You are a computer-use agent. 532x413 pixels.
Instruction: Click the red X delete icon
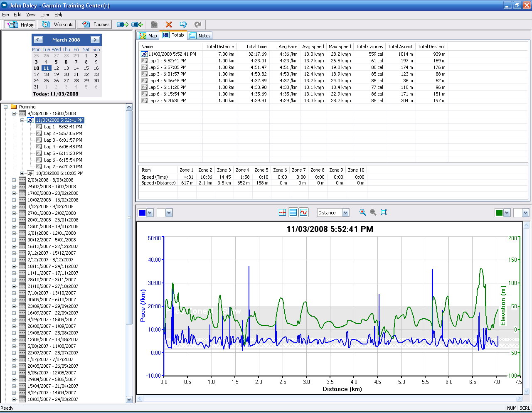point(168,25)
